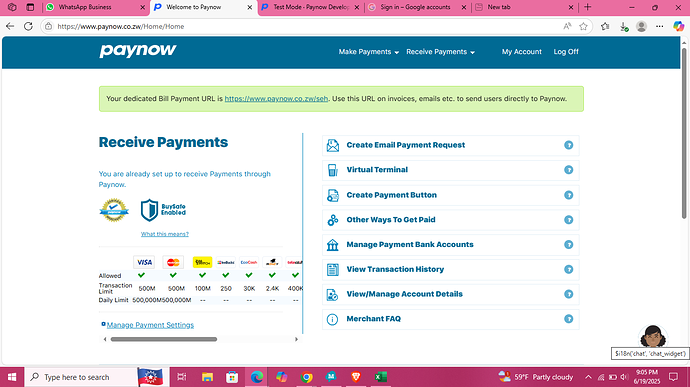Switch to Sign in – Google accounts tab
Screen dimensions: 690x387
click(417, 7)
